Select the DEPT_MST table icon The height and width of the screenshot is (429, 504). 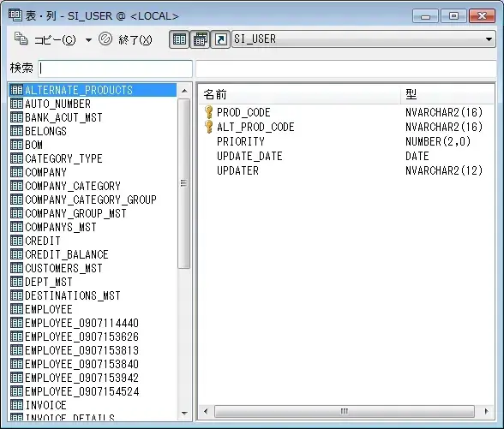tap(16, 282)
